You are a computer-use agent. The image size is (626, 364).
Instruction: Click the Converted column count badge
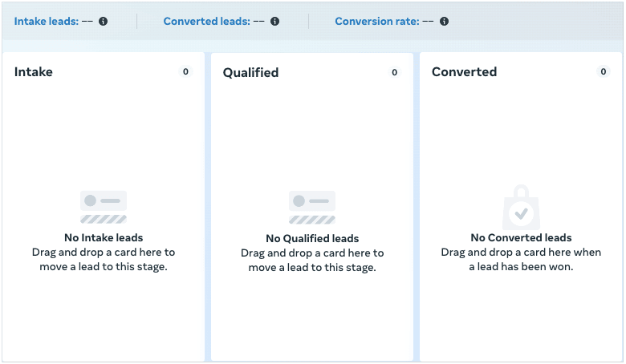pyautogui.click(x=603, y=72)
